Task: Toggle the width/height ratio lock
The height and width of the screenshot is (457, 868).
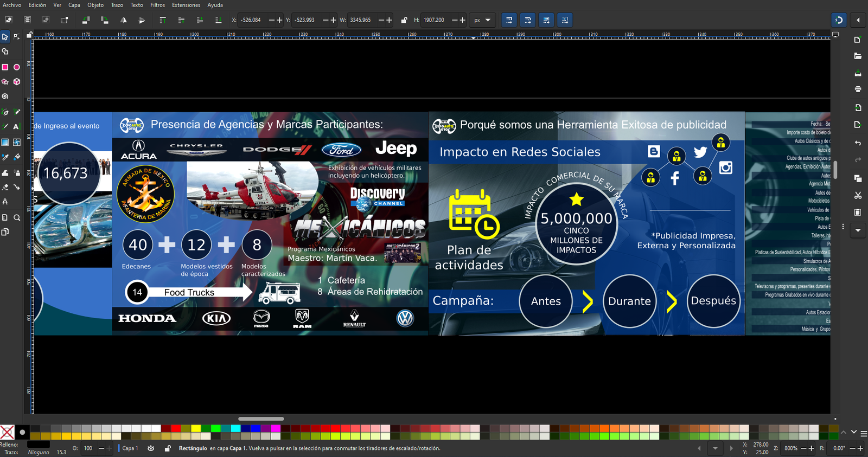Action: tap(404, 20)
